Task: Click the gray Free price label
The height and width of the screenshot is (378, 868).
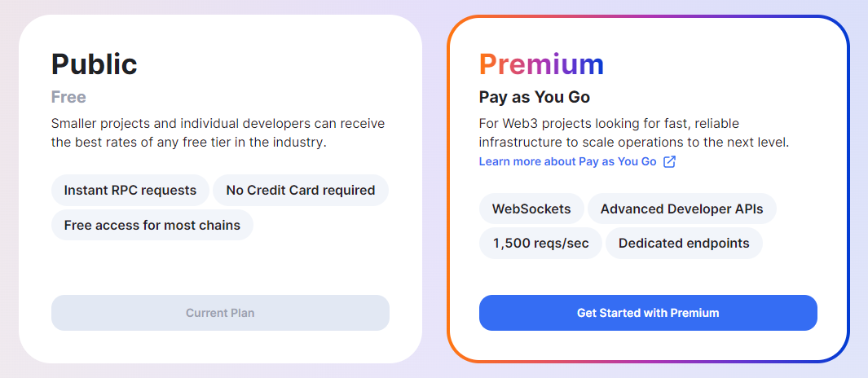Action: [x=68, y=98]
